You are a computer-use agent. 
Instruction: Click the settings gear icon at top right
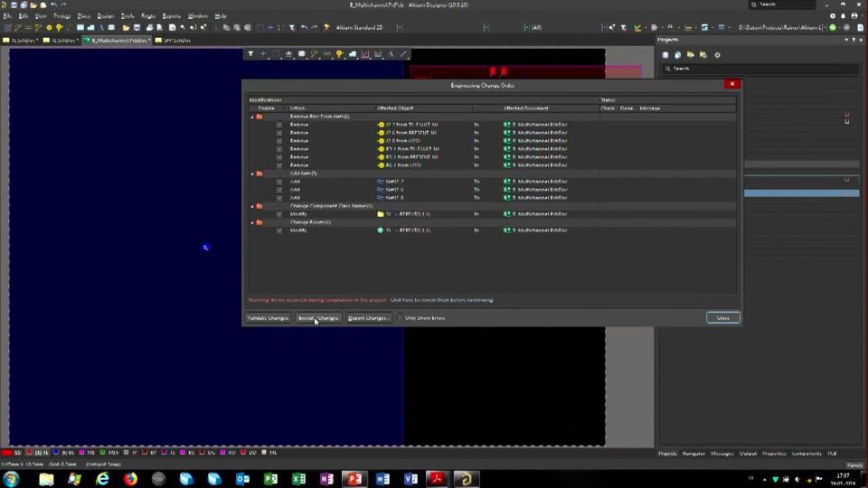tap(833, 16)
